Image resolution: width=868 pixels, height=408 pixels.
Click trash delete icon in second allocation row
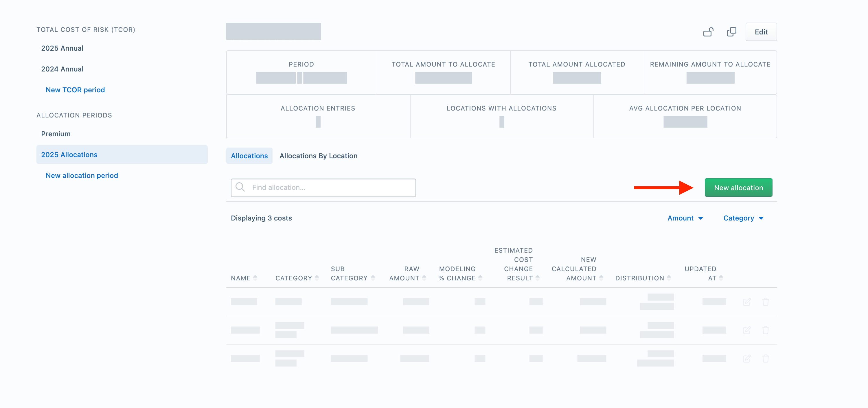(766, 330)
